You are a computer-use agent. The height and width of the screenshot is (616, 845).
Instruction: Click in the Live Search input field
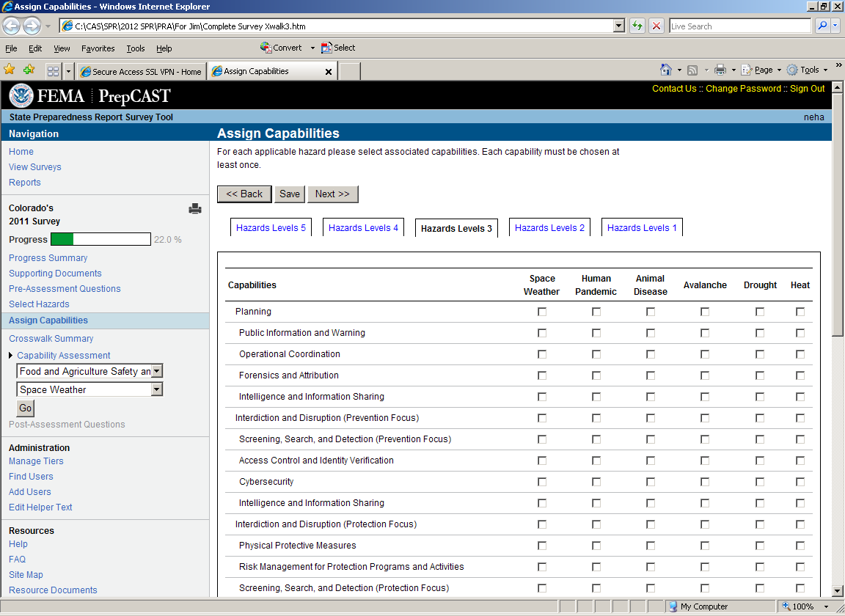pyautogui.click(x=739, y=26)
